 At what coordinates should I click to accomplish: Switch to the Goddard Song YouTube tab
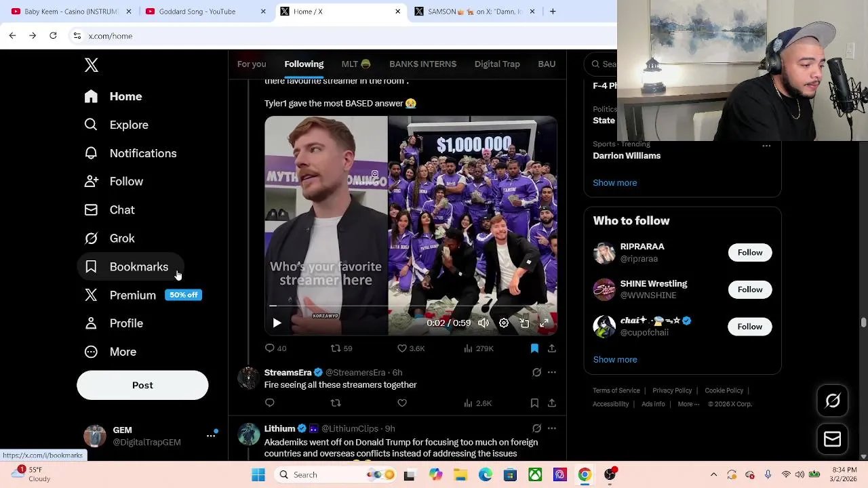point(205,12)
